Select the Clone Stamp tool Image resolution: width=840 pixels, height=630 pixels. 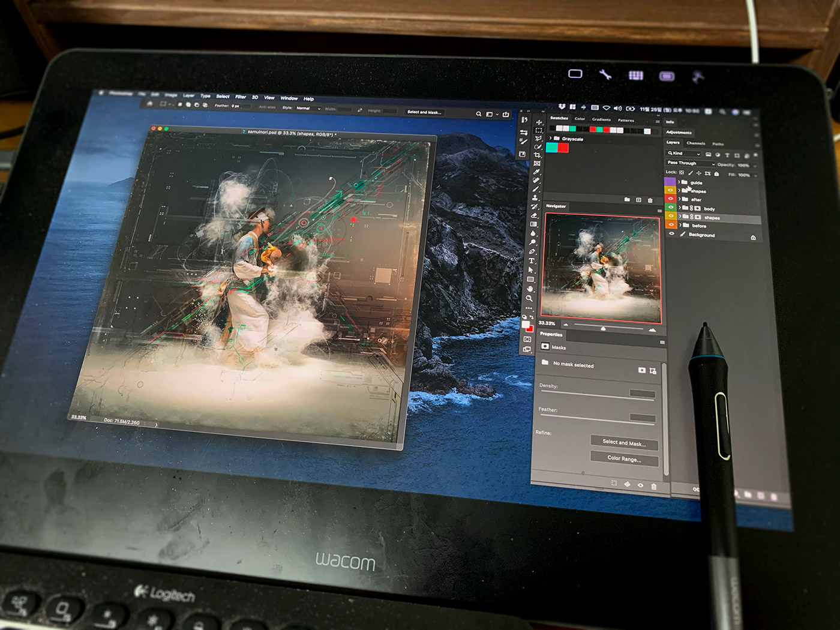click(x=535, y=198)
